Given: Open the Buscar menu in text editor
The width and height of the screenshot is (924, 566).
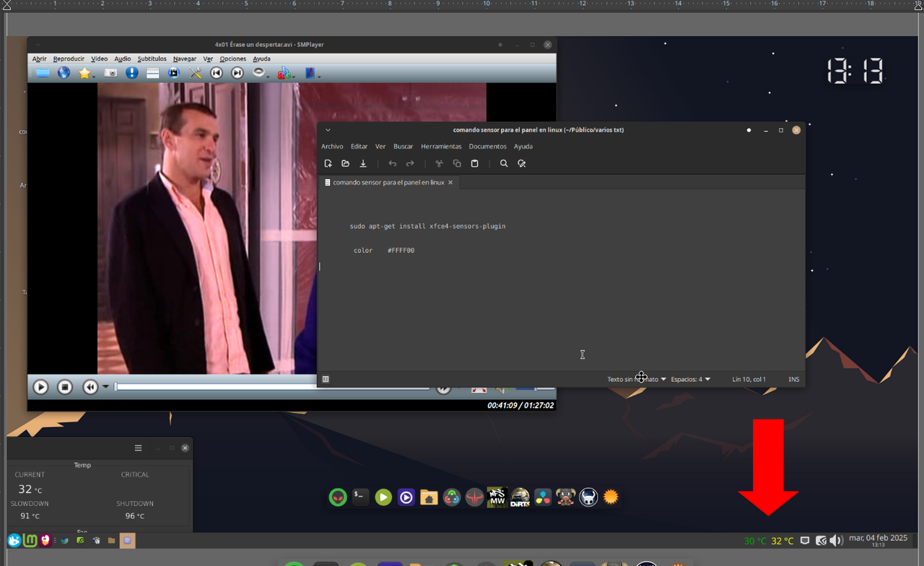Looking at the screenshot, I should tap(403, 147).
